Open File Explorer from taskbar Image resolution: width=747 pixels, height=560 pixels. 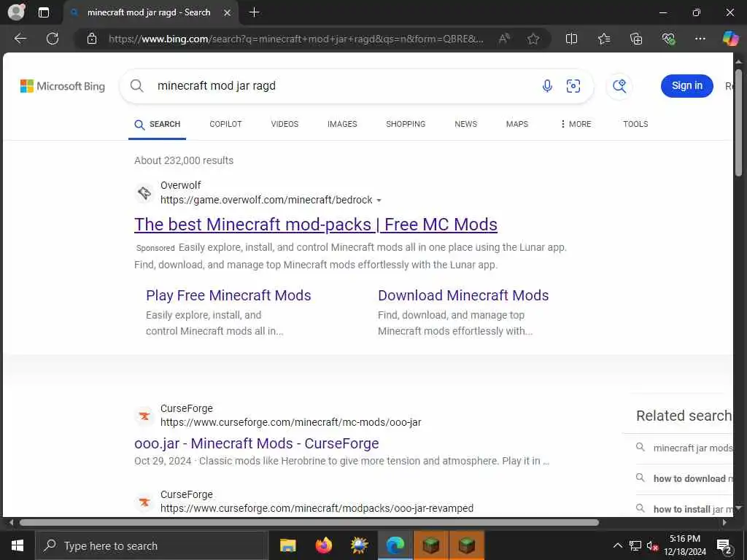point(287,545)
